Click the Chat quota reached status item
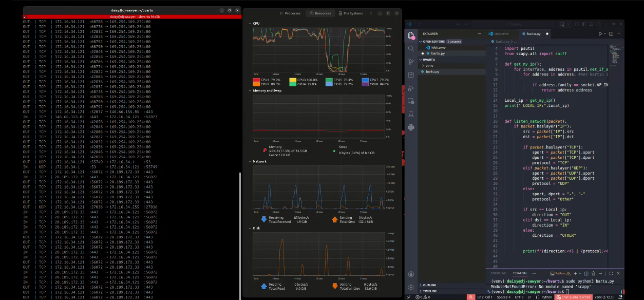This screenshot has height=300, width=644. 574,297
